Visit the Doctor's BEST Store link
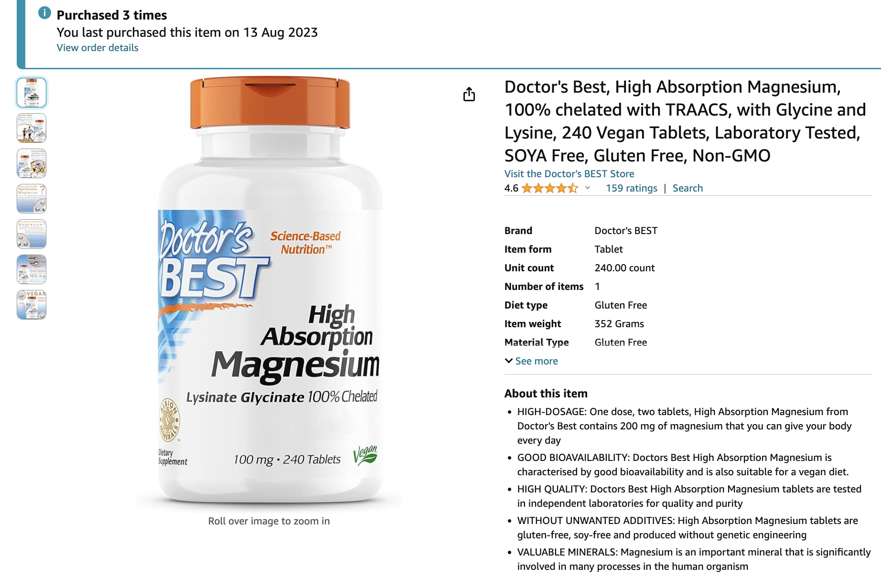 pos(569,174)
